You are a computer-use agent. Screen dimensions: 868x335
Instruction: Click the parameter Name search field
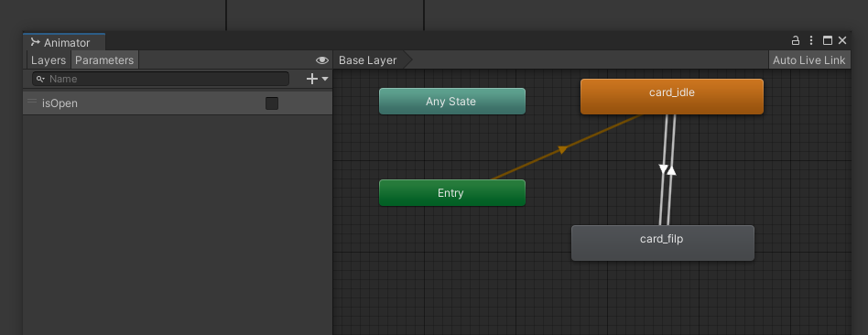click(160, 80)
